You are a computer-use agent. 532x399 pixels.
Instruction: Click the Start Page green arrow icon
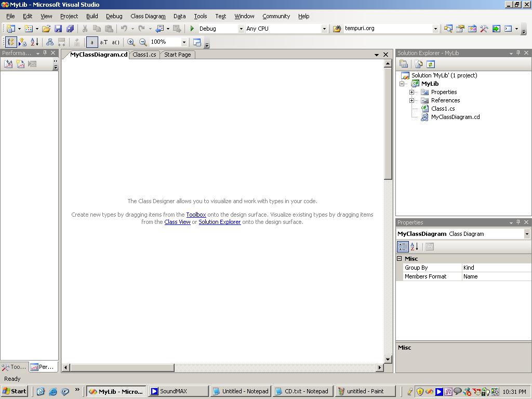point(496,29)
